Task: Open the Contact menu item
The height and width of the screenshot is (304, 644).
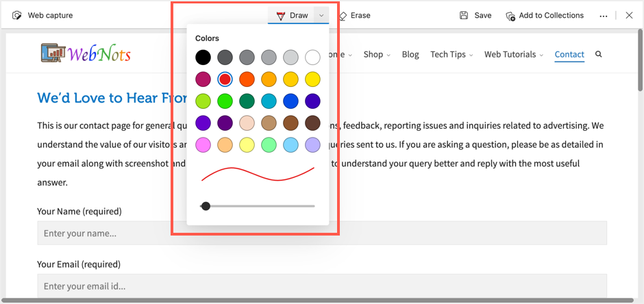Action: click(x=569, y=55)
